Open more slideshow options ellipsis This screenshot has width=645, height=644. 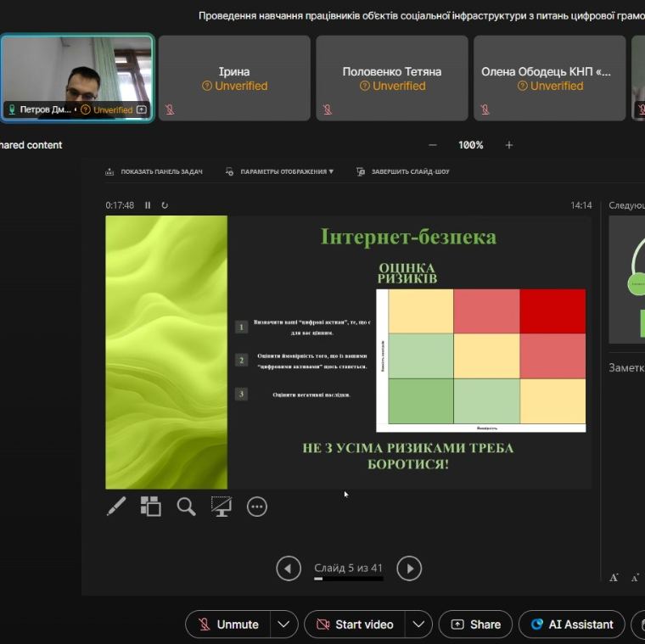click(x=257, y=507)
